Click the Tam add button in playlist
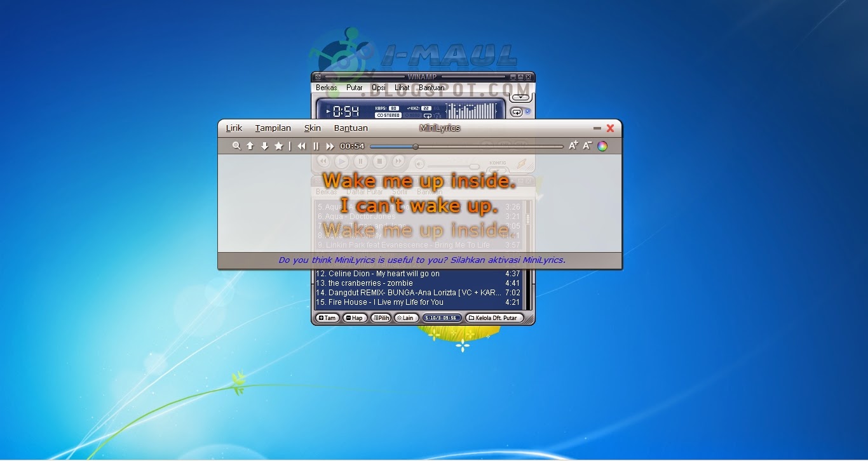 [327, 318]
